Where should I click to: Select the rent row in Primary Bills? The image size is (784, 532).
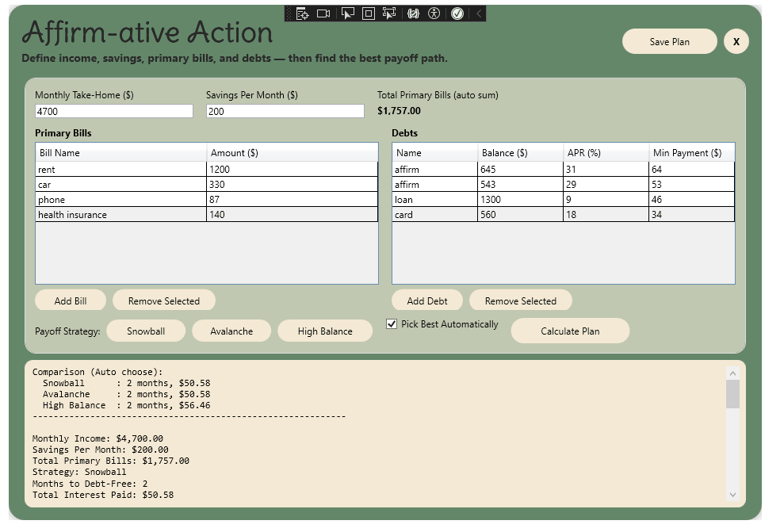click(120, 170)
